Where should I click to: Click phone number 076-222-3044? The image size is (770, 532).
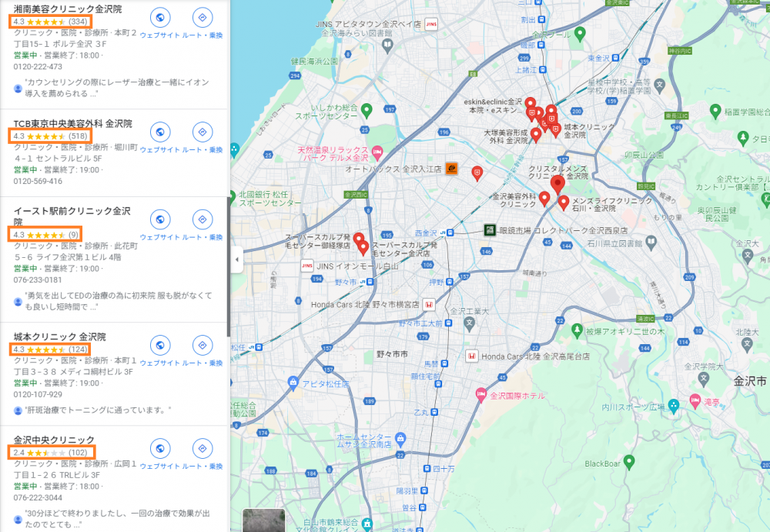tap(38, 497)
